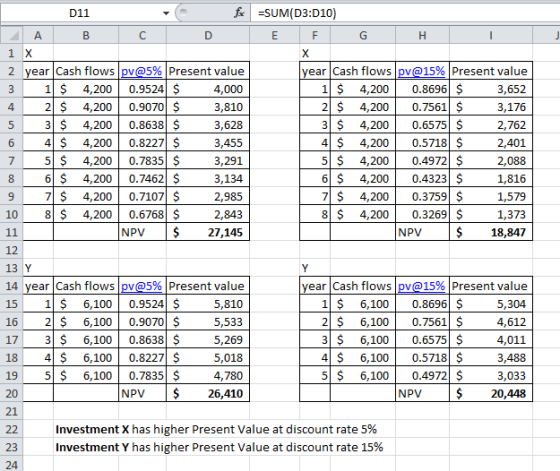Open the pv@5% link in row 2
Image resolution: width=560 pixels, height=471 pixels.
(141, 71)
